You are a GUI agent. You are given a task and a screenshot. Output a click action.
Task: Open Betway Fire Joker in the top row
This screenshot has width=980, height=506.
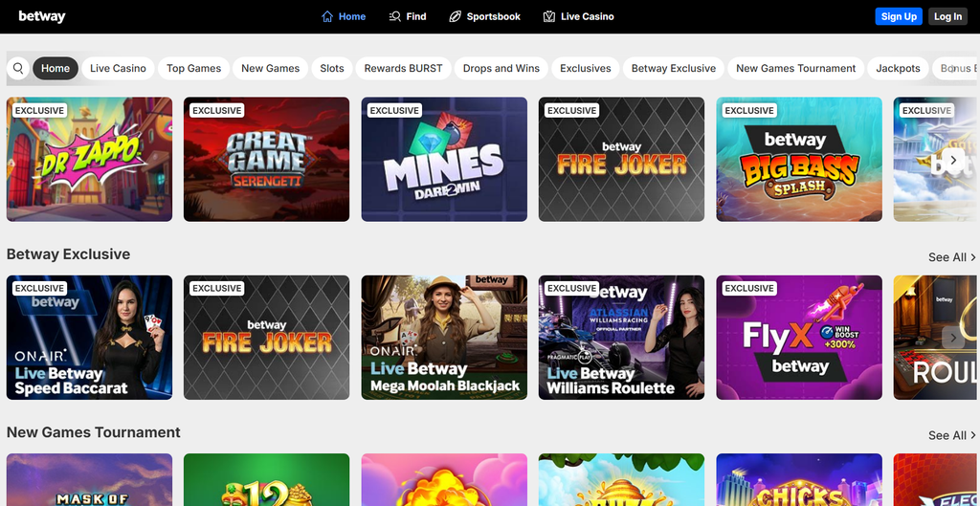point(621,160)
